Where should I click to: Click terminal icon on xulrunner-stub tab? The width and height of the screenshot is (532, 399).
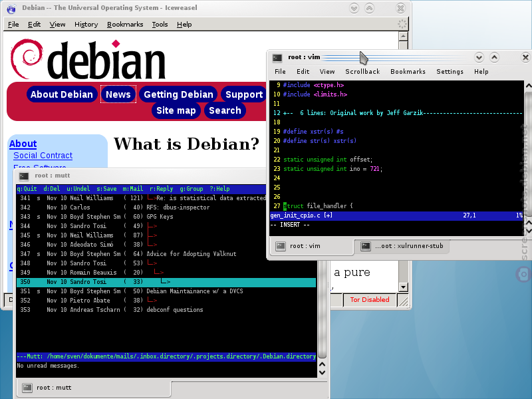tap(366, 246)
